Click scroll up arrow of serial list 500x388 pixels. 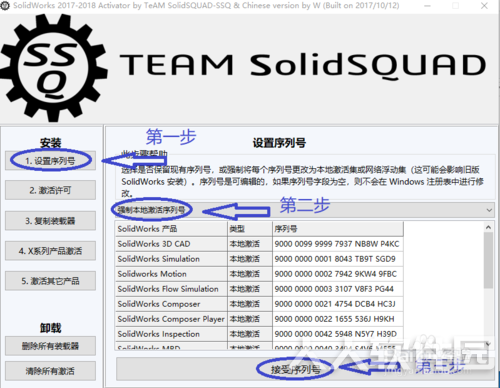click(x=488, y=227)
